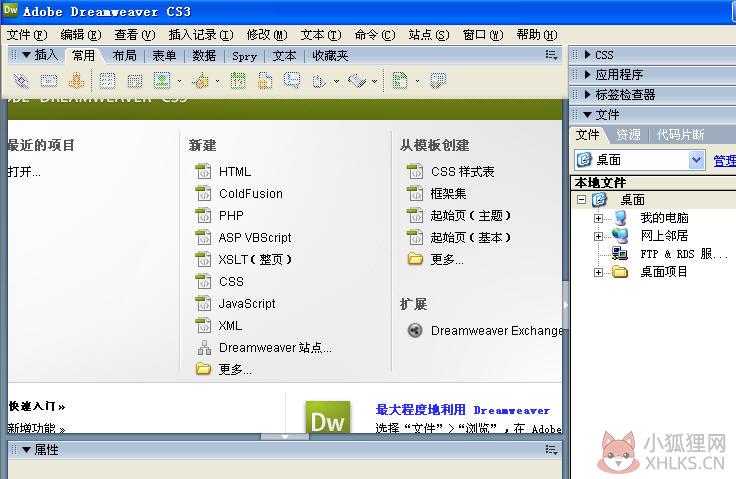Click the Tag Chooser icon
736x479 pixels.
tap(438, 81)
